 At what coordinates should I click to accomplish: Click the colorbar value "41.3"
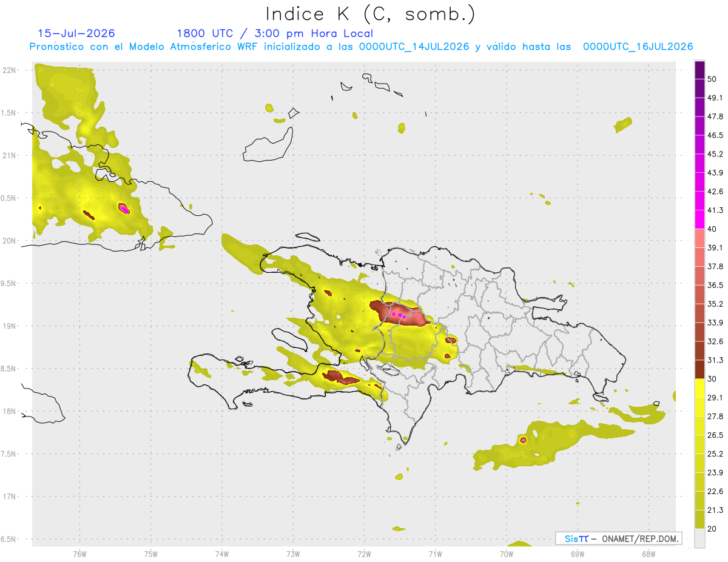coord(715,210)
